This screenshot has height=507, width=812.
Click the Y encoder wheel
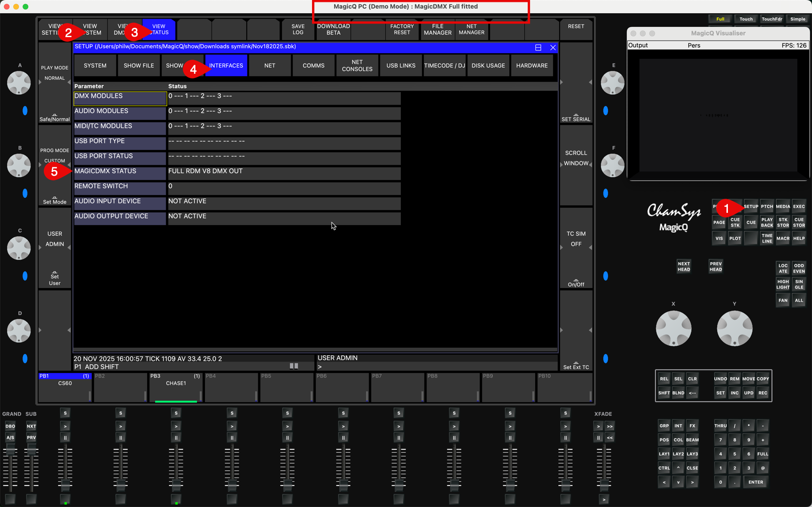734,328
